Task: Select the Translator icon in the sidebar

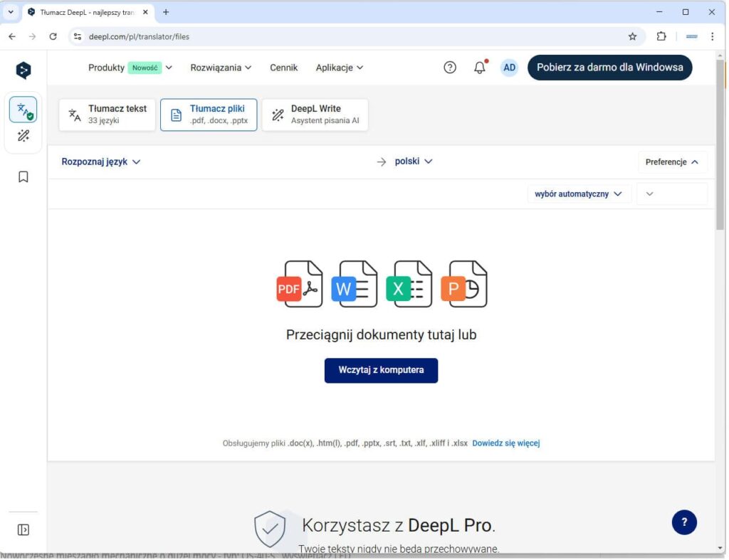Action: 23,110
